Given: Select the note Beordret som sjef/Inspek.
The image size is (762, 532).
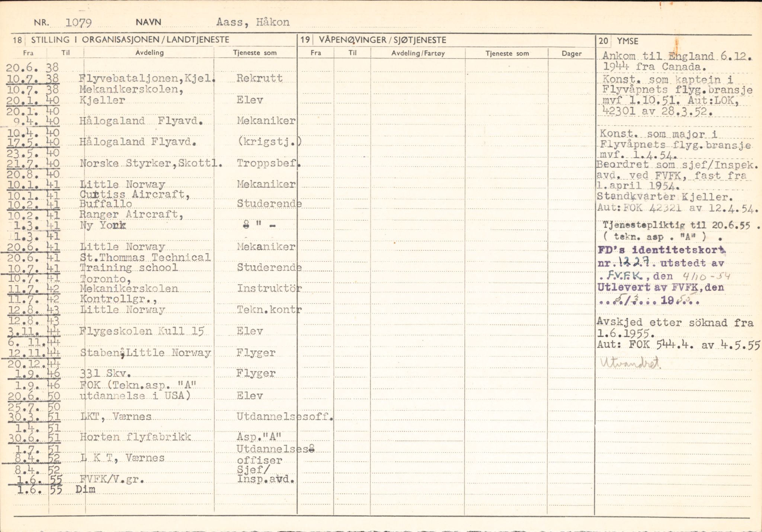Looking at the screenshot, I should [677, 165].
